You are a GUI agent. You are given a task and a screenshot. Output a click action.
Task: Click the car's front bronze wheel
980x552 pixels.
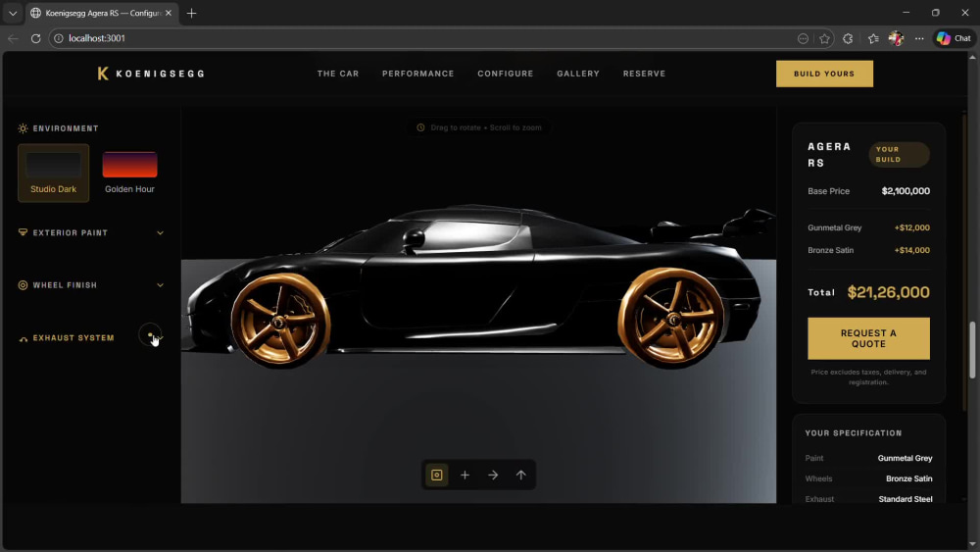pos(279,322)
